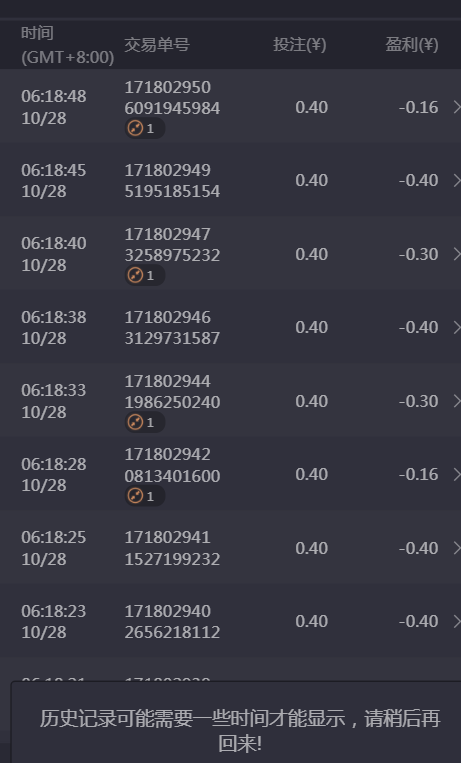
Task: Click the arrow on the 06:18:33 row
Action: point(457,401)
